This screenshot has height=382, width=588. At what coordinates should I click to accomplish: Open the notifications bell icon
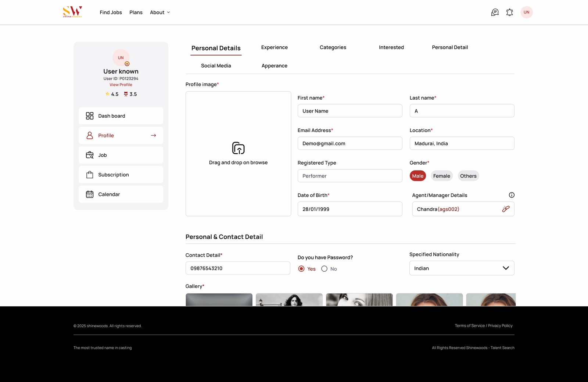click(x=509, y=13)
